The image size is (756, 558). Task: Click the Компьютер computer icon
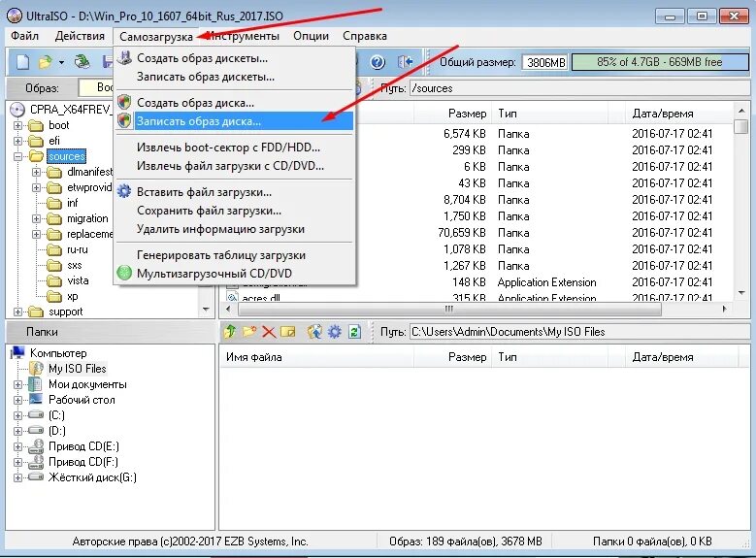tap(17, 352)
